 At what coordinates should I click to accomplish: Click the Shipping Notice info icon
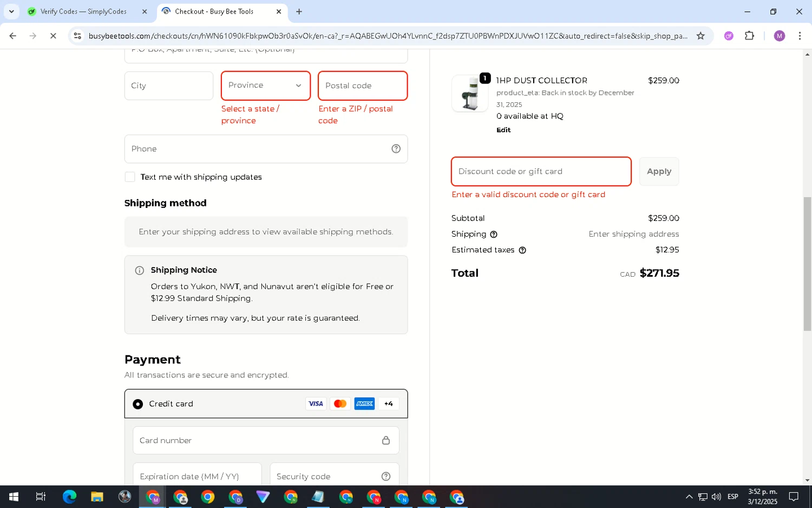(x=139, y=270)
